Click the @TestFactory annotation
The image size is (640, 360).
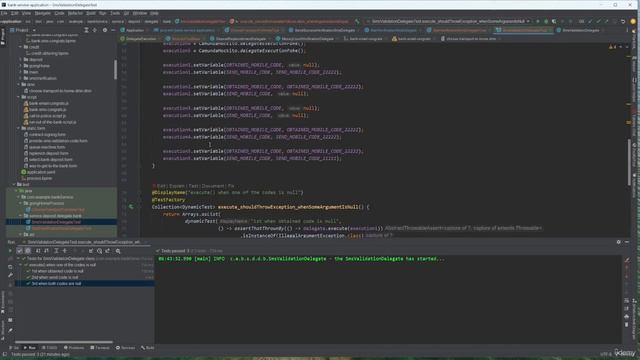click(169, 200)
